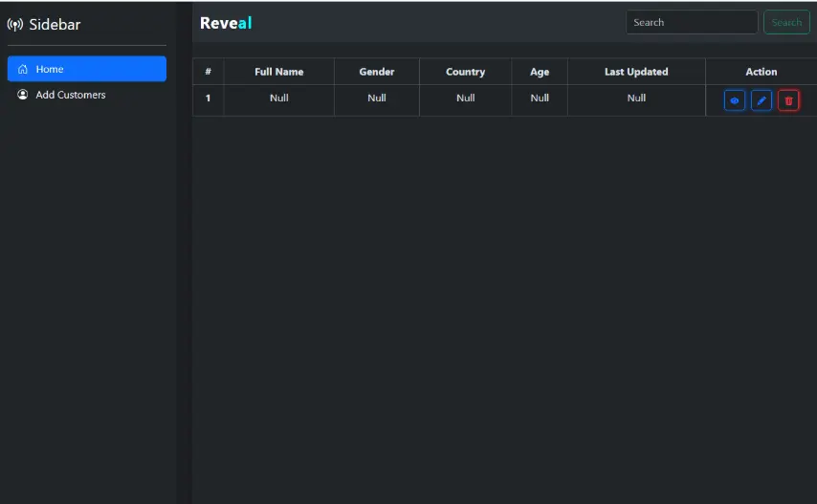Click the house icon in Home item
The image size is (817, 504).
(x=22, y=69)
